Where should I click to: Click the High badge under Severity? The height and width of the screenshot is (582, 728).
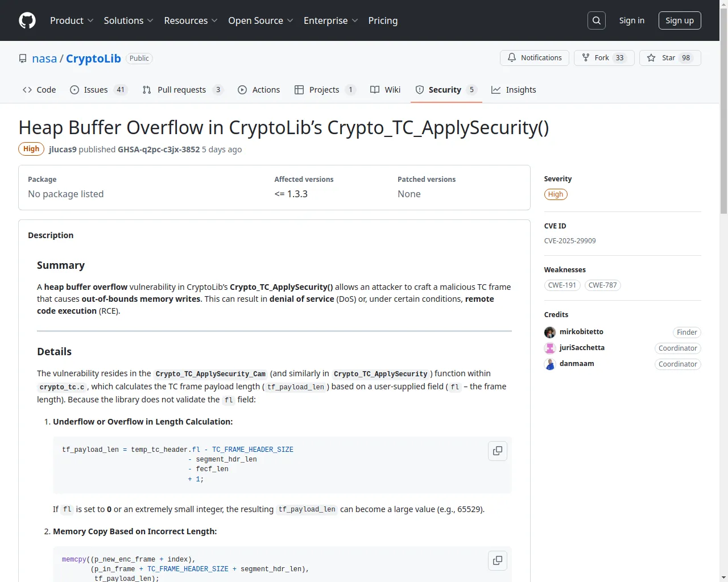tap(556, 194)
